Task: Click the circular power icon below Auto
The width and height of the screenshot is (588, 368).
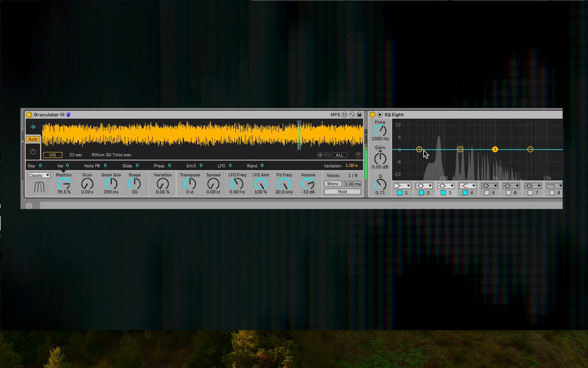Action: [33, 152]
